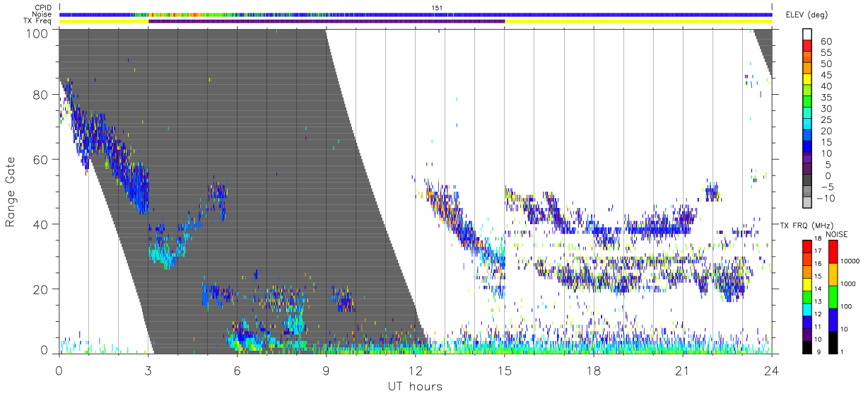Click the '12' tick on UT hours axis
The width and height of the screenshot is (868, 401).
pos(415,369)
